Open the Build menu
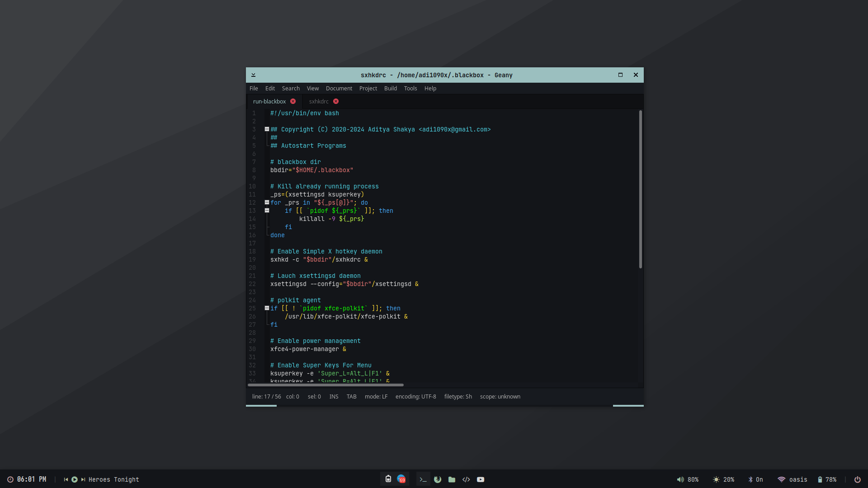The width and height of the screenshot is (868, 488). 390,89
